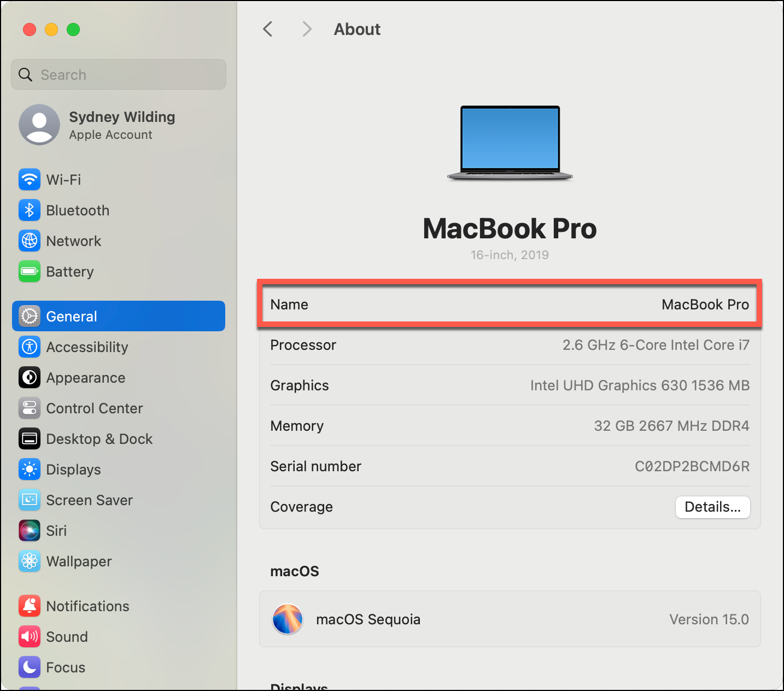Click the Intel UHD Graphics 630 value
784x691 pixels.
(640, 385)
